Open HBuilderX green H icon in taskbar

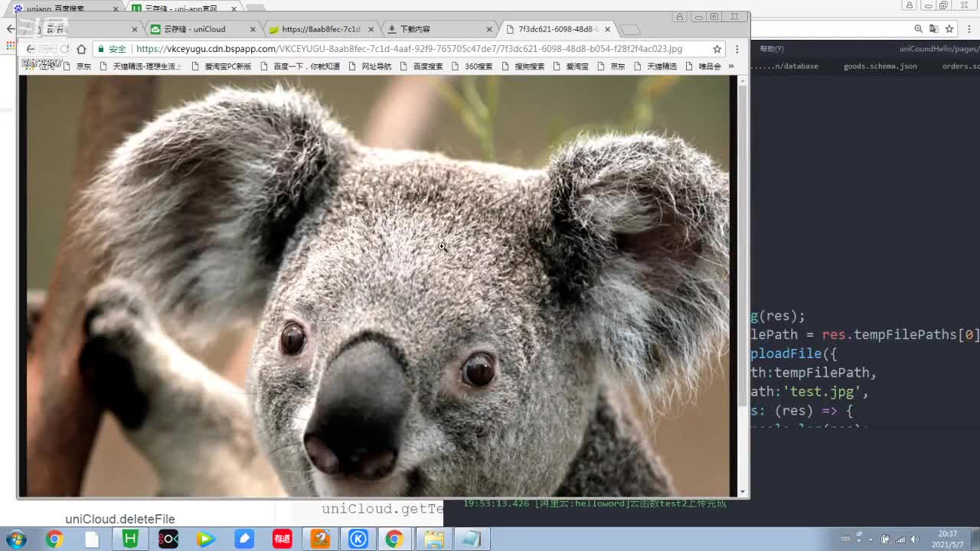click(x=130, y=539)
